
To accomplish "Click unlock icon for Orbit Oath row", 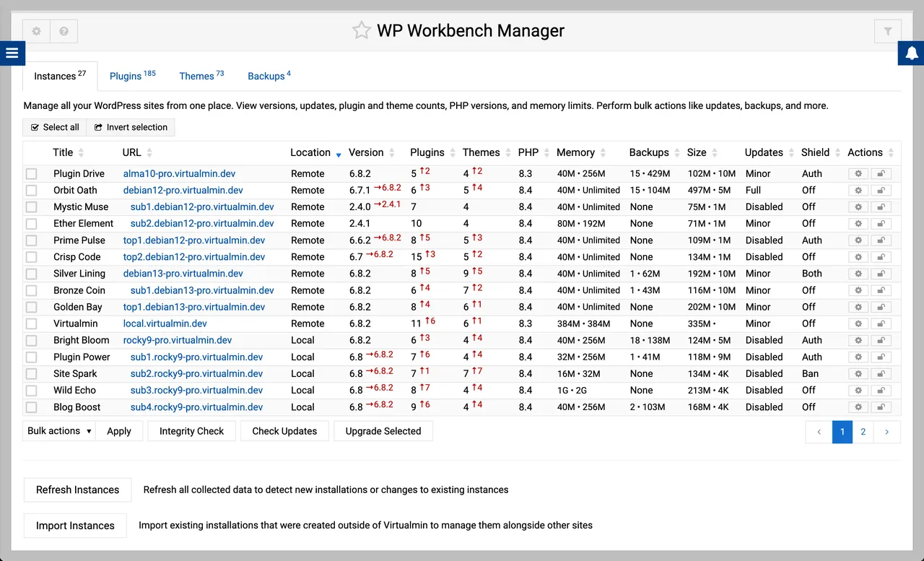I will pos(881,191).
